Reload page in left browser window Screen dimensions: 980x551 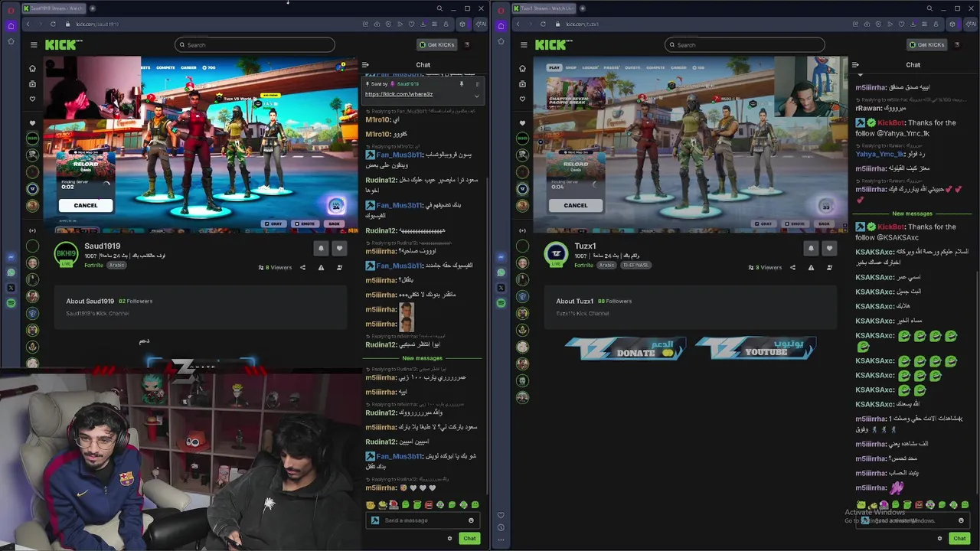tap(53, 24)
